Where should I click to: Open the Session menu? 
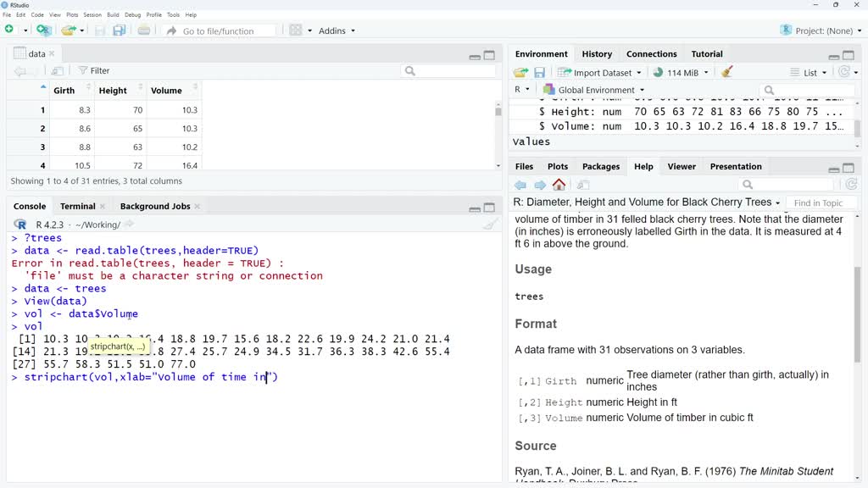92,15
